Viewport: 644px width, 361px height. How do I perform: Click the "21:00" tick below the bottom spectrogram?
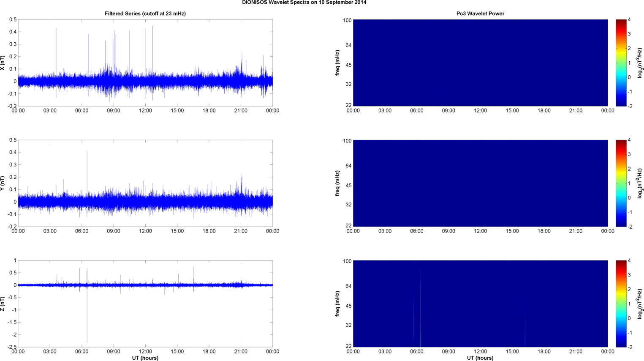(x=576, y=352)
